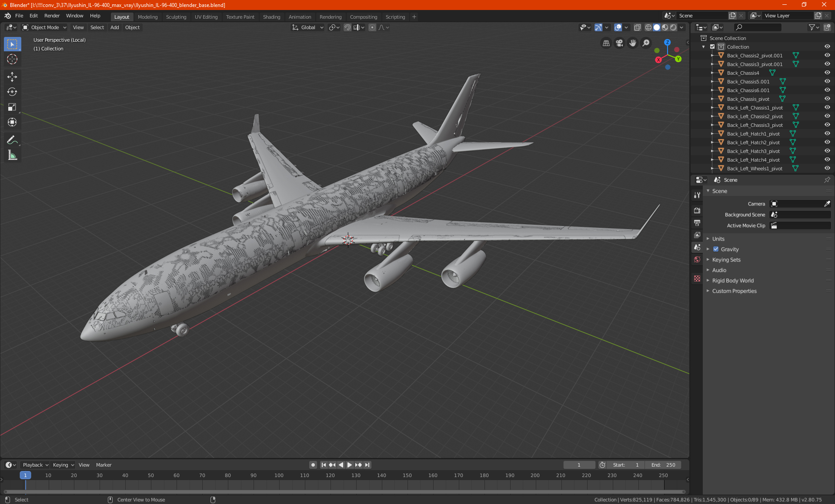The height and width of the screenshot is (504, 835).
Task: Uncheck the Collection exclude checkbox
Action: pyautogui.click(x=712, y=46)
